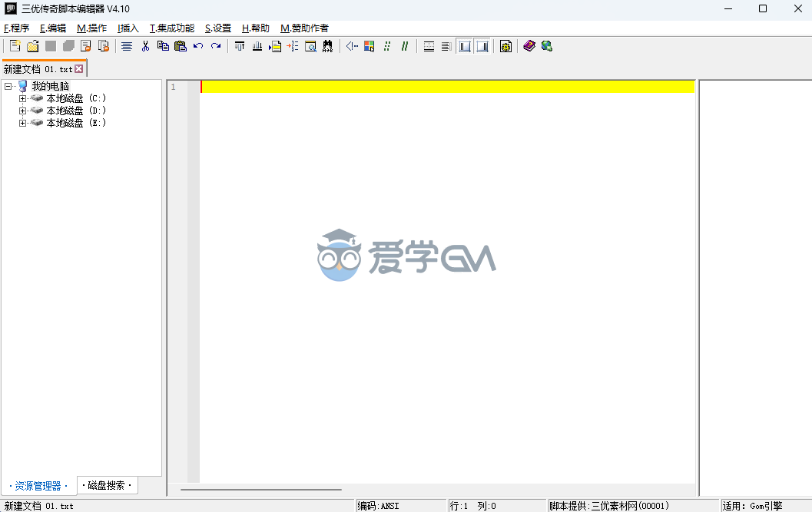Click the highlighted yellow line document icon
Image resolution: width=812 pixels, height=512 pixels.
tap(275, 46)
